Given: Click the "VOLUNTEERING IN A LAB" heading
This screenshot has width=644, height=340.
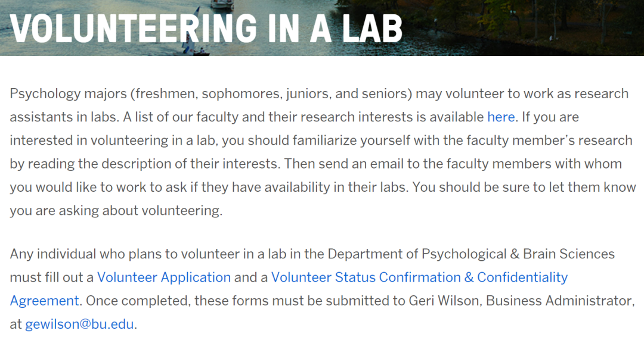Looking at the screenshot, I should click(206, 29).
